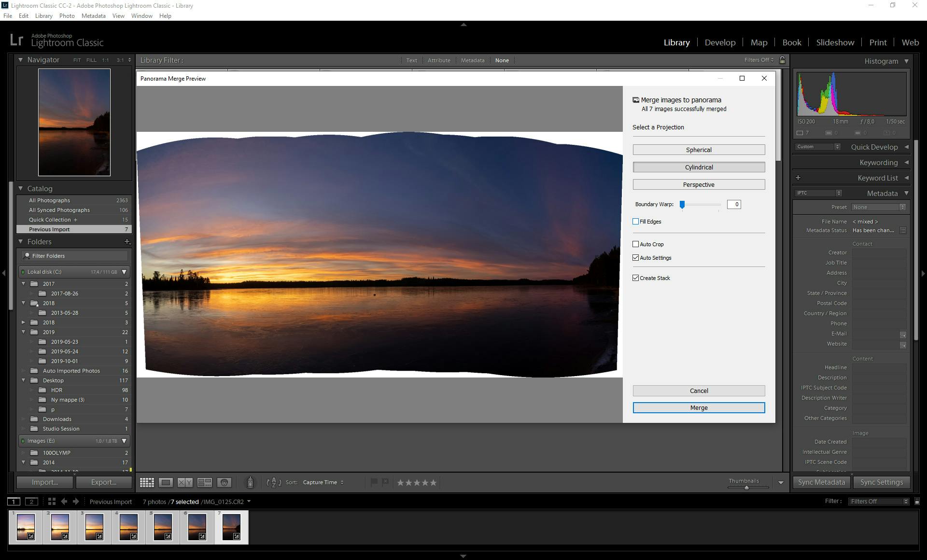Screen dimensions: 927x560
Task: Select the Attribute library filter tab
Action: point(438,60)
